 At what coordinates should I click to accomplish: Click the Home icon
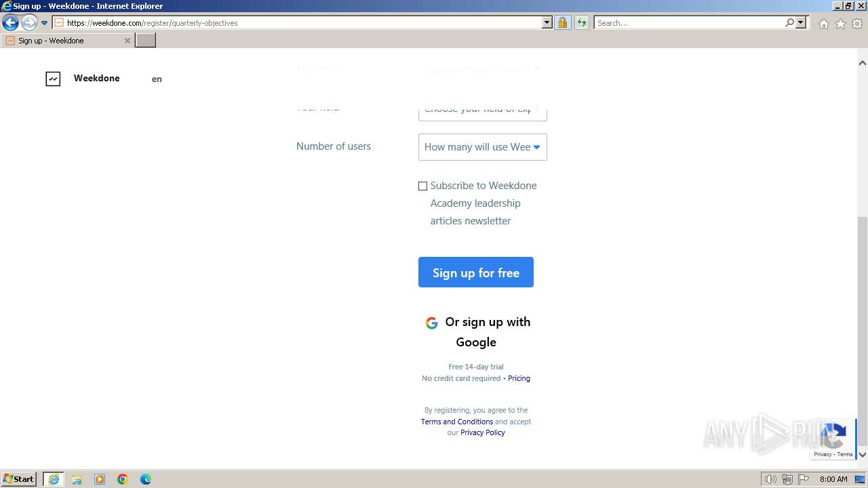coord(823,24)
